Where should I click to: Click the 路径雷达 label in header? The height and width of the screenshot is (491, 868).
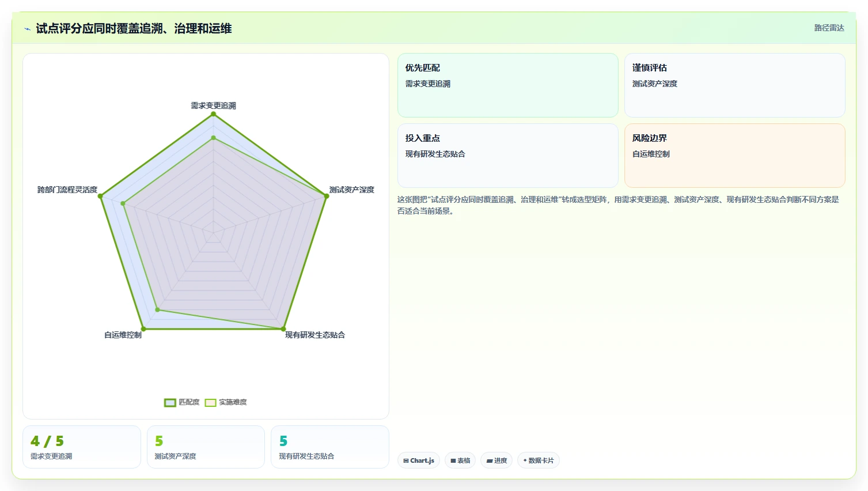click(x=829, y=28)
